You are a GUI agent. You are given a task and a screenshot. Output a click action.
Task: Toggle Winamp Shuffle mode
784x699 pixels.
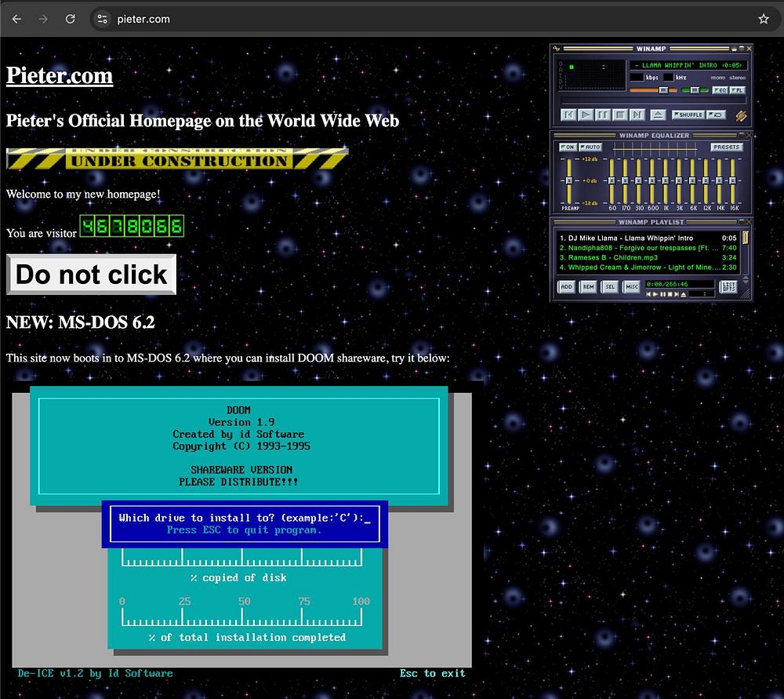688,115
